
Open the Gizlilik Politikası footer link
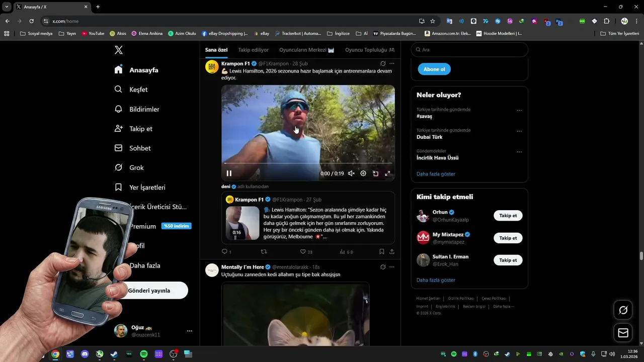click(461, 298)
